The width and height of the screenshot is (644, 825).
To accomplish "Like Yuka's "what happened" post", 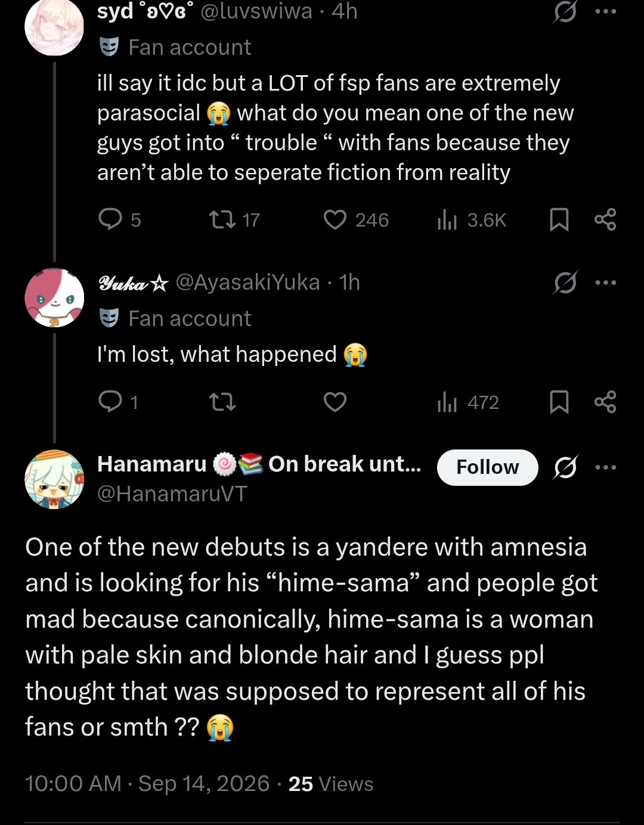I will [335, 402].
